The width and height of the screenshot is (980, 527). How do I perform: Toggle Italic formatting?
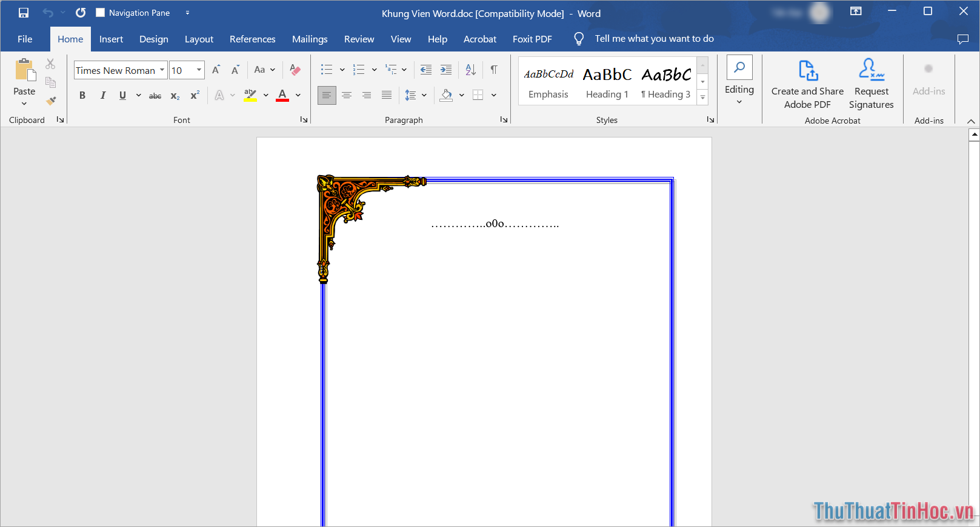[x=102, y=95]
